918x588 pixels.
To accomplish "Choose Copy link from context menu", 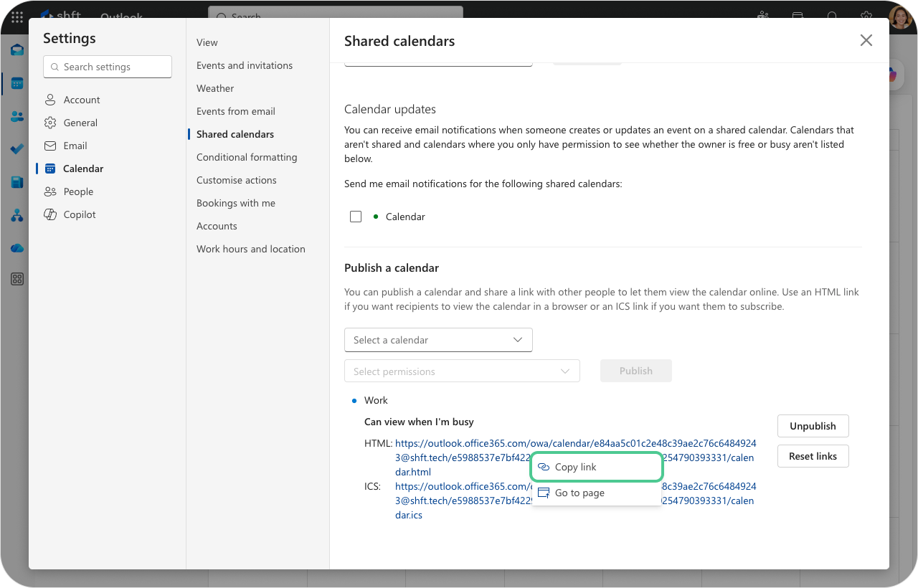I will pos(596,467).
